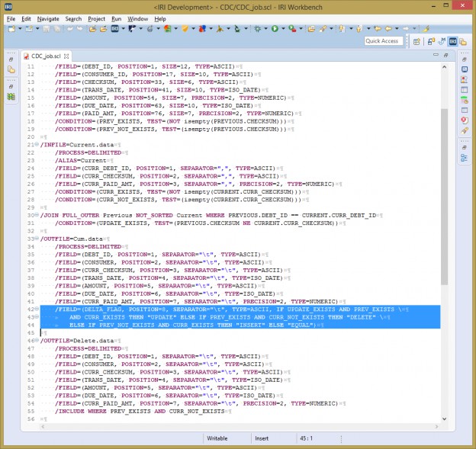The image size is (476, 449).
Task: Click the green Run button icon
Action: 275,29
